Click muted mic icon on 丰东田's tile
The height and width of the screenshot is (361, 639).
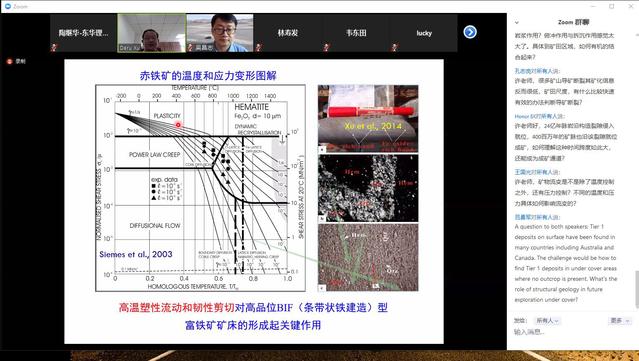326,48
